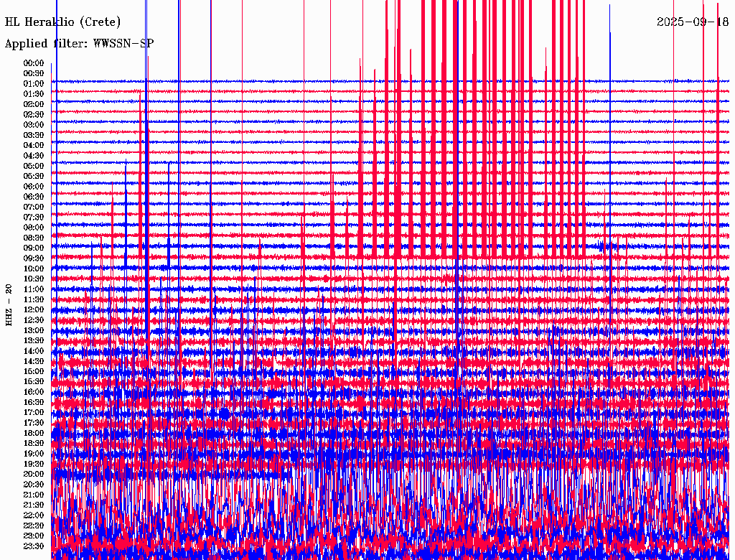Click the '10:30' time label
Viewport: 735px width, 560px height.
point(34,279)
